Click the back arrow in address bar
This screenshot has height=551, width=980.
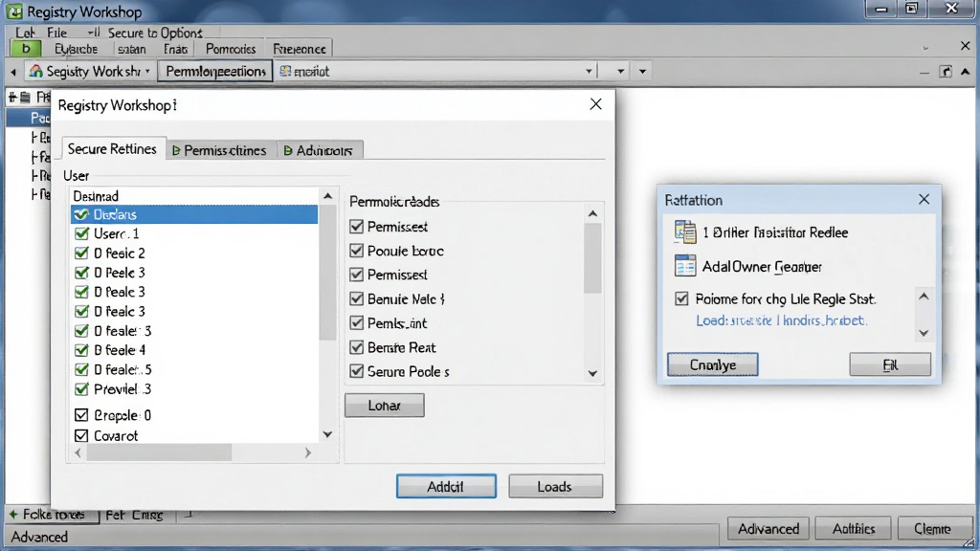(13, 72)
